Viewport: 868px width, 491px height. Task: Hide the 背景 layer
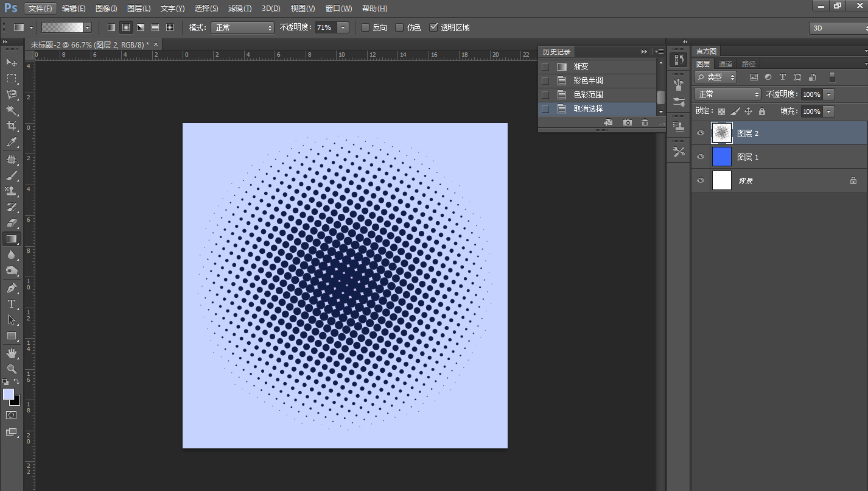point(701,180)
